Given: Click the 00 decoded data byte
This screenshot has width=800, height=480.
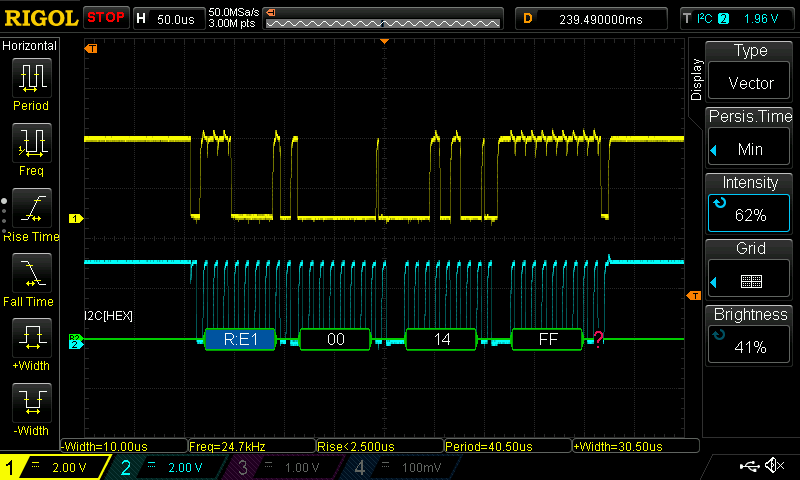Looking at the screenshot, I should [335, 339].
